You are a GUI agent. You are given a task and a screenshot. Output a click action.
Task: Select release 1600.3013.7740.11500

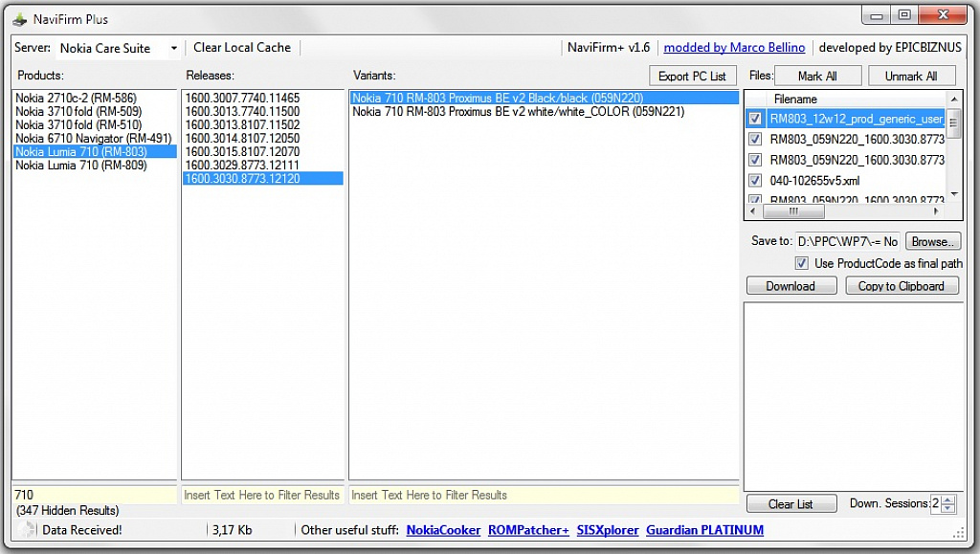click(x=263, y=111)
